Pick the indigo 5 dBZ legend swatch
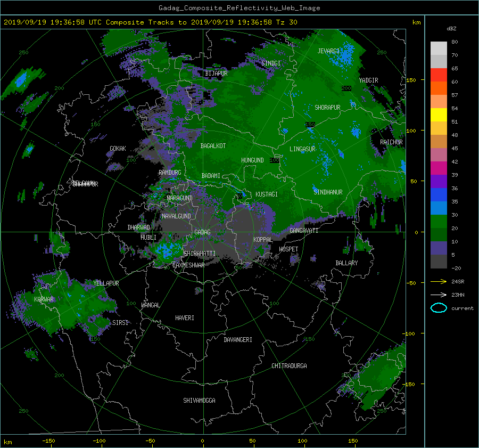 point(439,248)
